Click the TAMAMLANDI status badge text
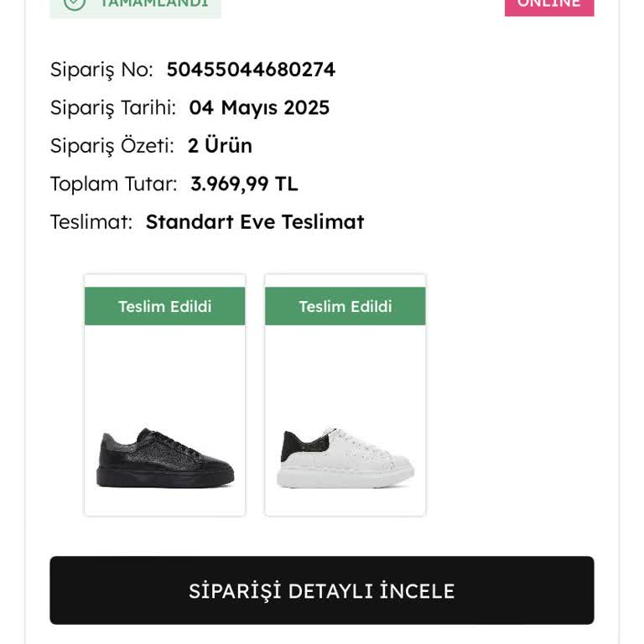Screen dimensions: 644x644 point(153,3)
